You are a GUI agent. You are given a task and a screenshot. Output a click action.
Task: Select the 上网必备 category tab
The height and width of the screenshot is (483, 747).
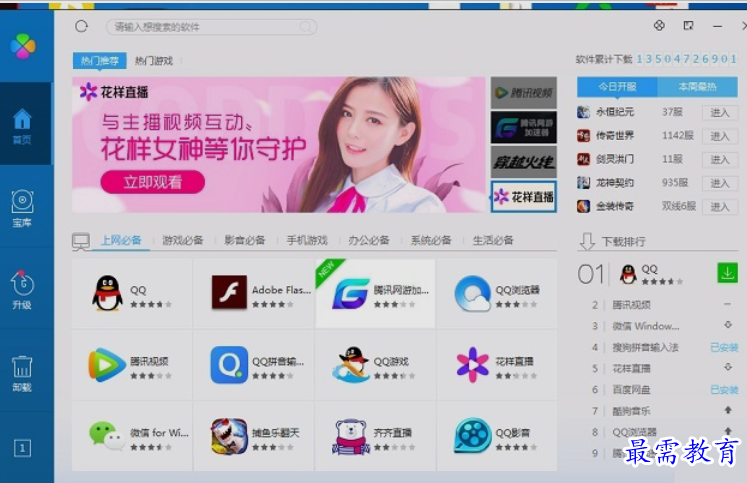[121, 240]
